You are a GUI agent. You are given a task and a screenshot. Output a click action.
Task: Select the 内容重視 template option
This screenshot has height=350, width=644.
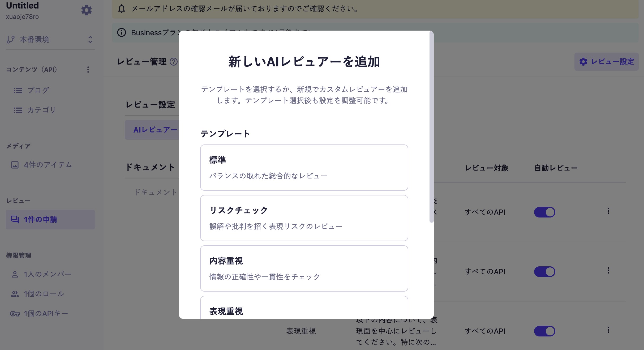pos(304,268)
